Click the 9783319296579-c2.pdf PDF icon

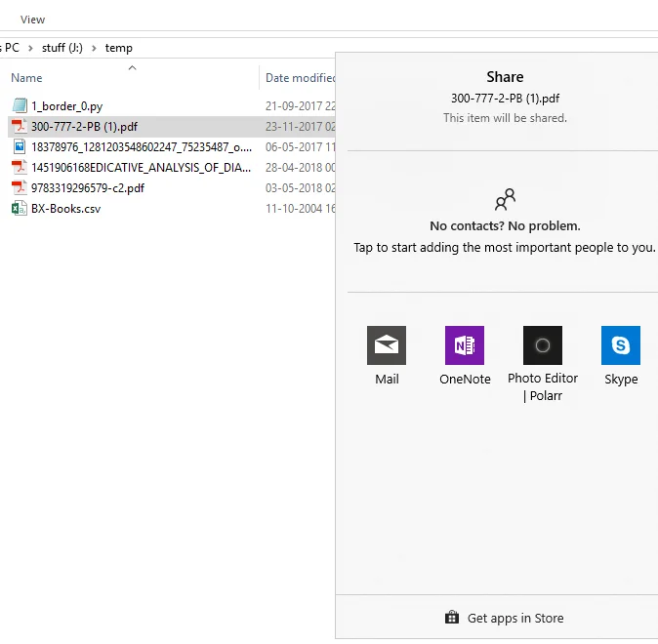[20, 187]
